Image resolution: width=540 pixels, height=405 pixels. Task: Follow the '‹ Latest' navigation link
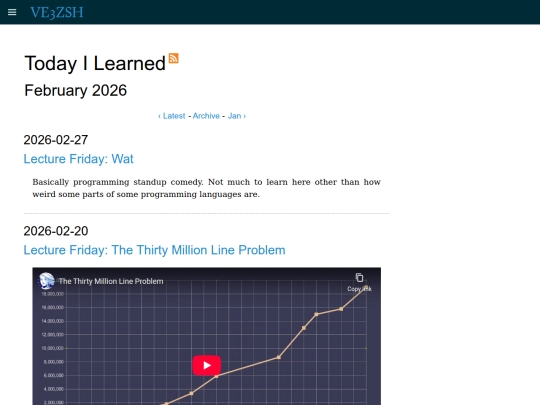172,116
